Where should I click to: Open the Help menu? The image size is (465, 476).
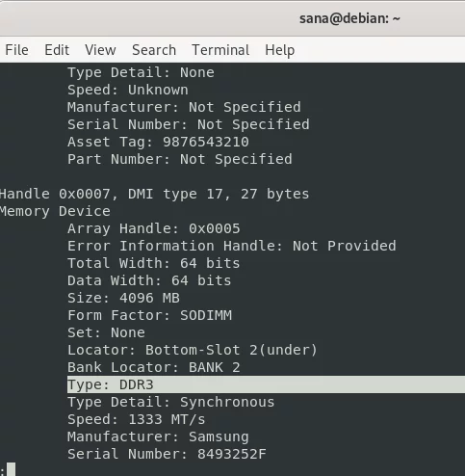point(279,50)
